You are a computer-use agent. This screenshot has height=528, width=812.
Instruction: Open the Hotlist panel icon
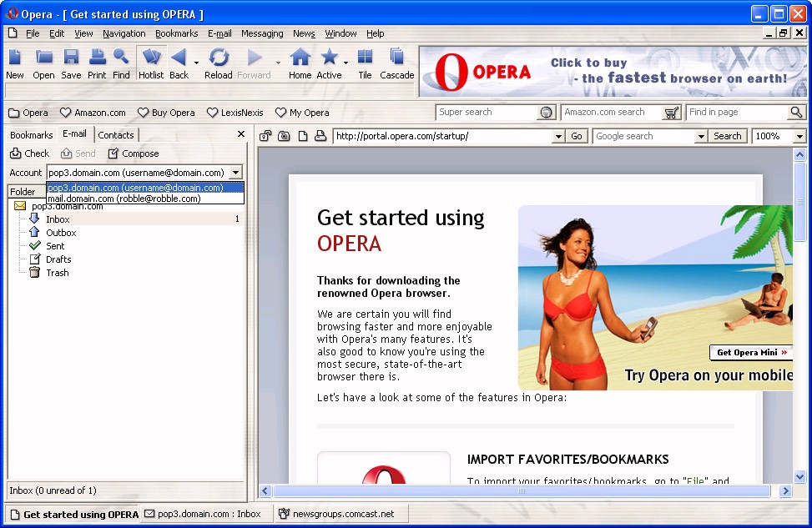(151, 58)
